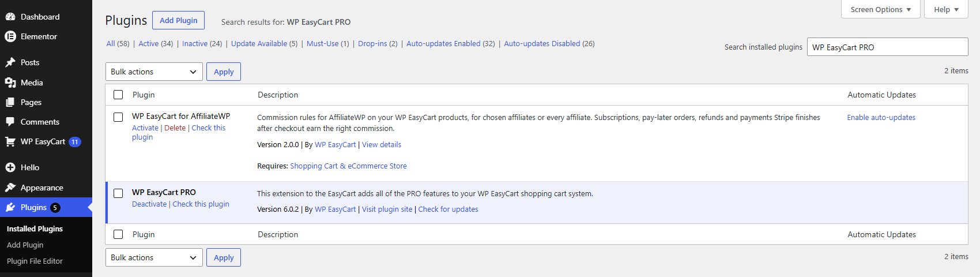Click the Media library icon

[x=10, y=83]
